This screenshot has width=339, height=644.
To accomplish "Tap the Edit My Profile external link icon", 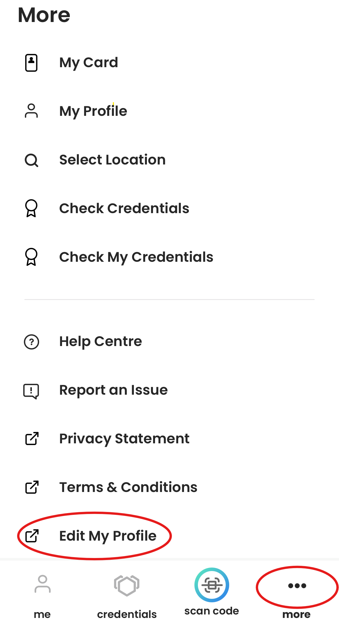I will pyautogui.click(x=32, y=536).
